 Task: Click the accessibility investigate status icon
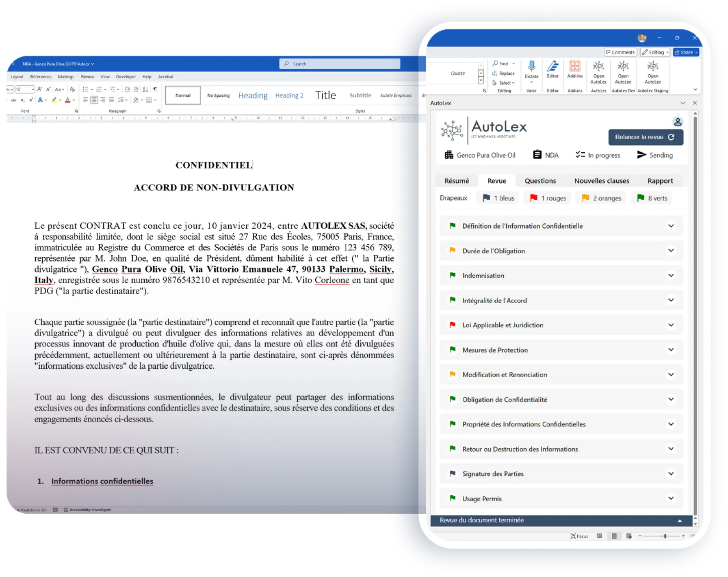pos(66,510)
